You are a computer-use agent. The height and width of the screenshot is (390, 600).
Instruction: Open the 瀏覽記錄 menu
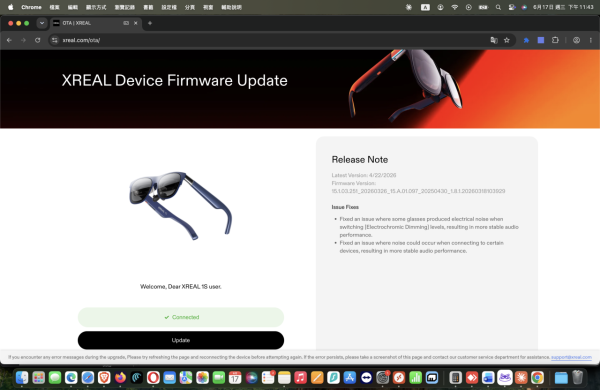(125, 7)
